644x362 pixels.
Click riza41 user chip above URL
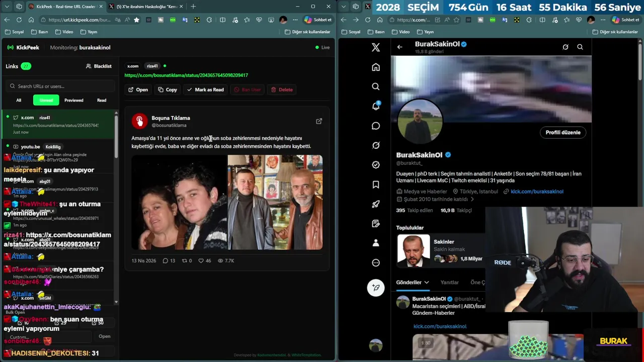(152, 66)
